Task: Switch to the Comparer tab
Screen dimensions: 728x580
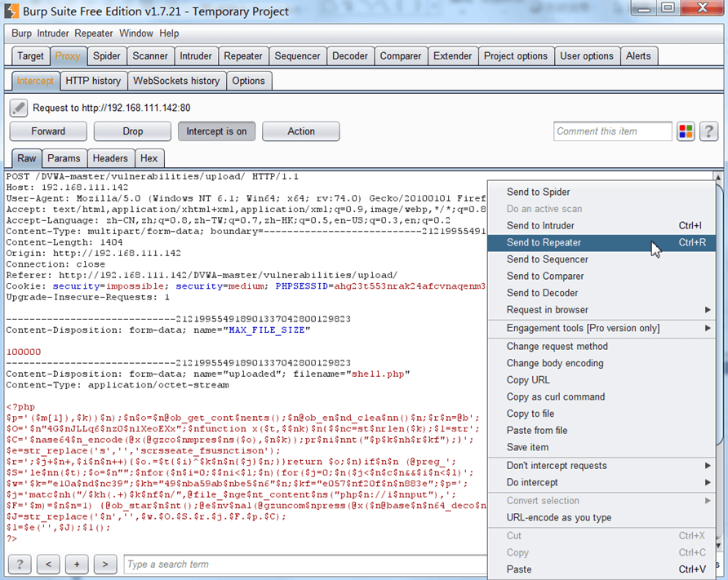Action: click(400, 56)
